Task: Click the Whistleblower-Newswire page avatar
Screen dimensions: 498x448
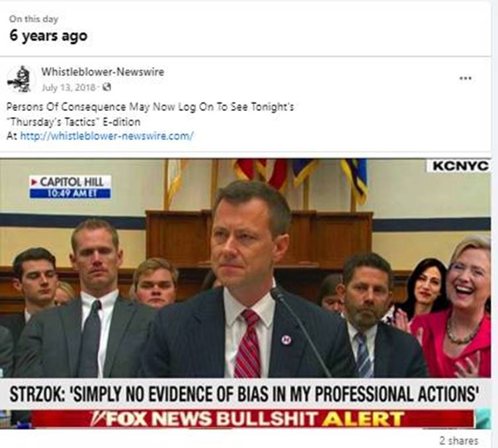Action: 19,79
